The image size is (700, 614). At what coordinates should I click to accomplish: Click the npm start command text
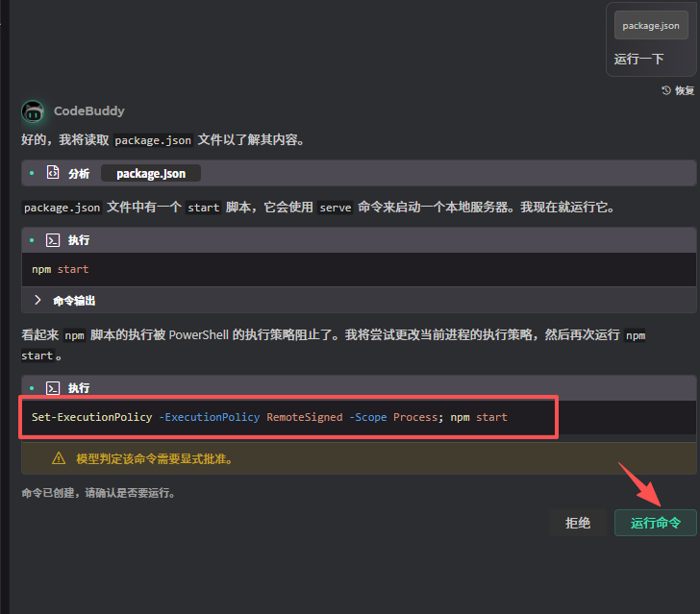61,269
